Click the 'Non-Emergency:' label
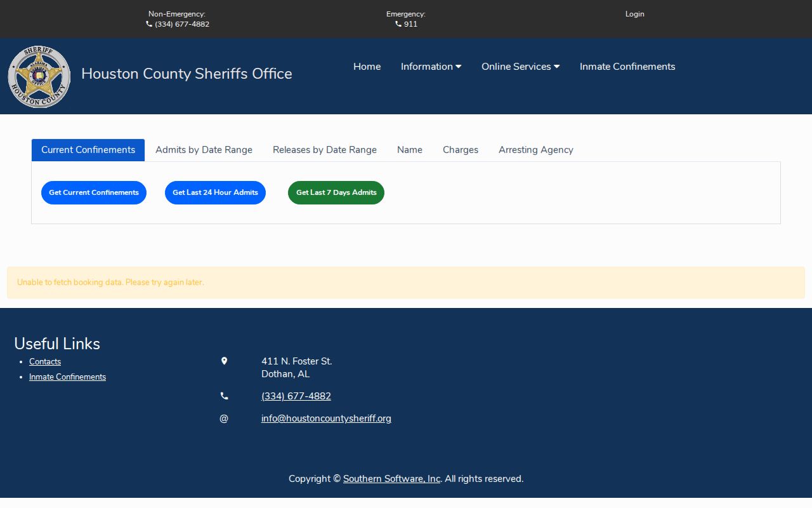Viewport: 812px width, 508px height. [177, 14]
